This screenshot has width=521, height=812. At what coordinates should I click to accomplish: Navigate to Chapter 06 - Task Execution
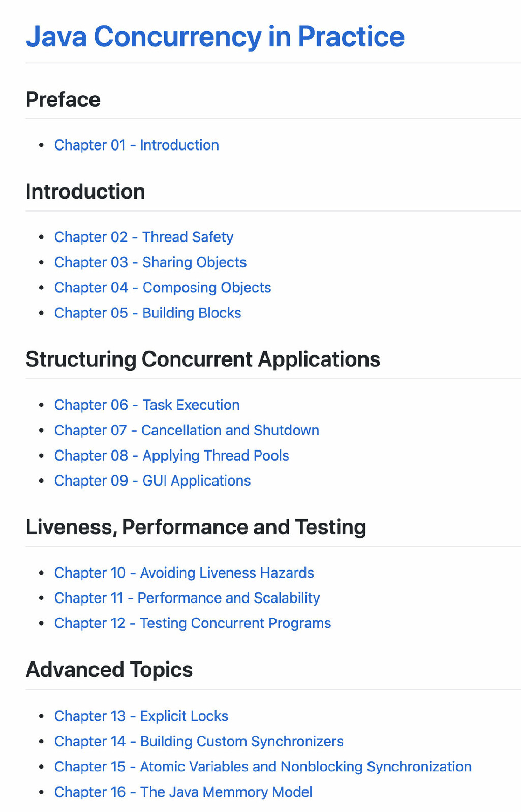pos(146,405)
